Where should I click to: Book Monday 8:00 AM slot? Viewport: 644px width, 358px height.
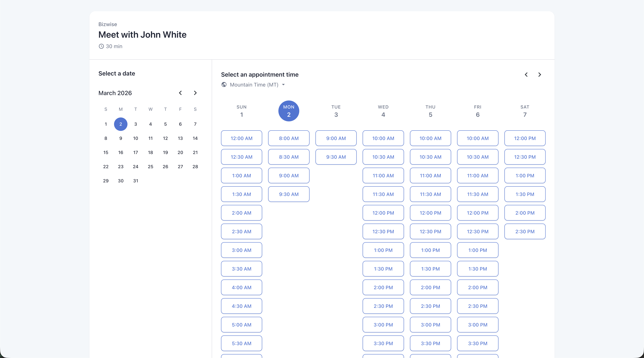tap(289, 138)
